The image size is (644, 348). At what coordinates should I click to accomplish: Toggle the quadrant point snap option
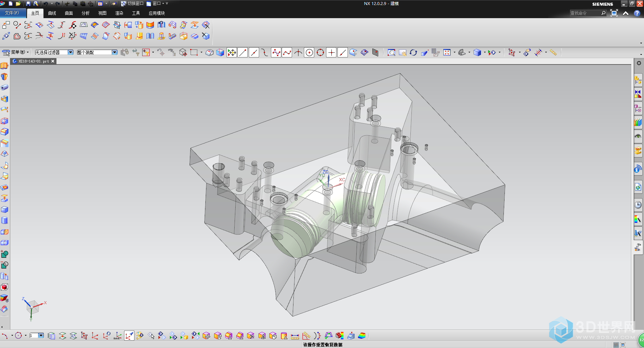pyautogui.click(x=320, y=52)
